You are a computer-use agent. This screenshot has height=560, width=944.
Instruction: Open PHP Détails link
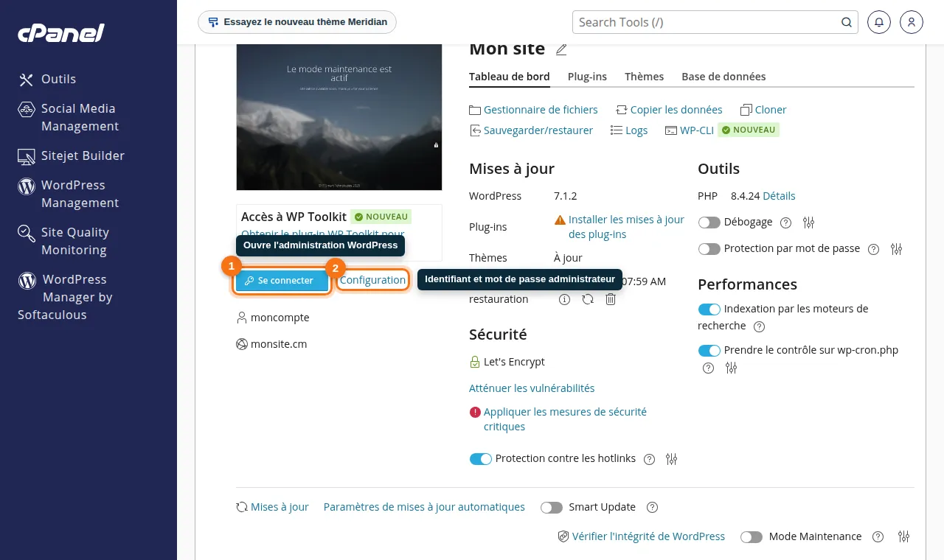(x=779, y=196)
